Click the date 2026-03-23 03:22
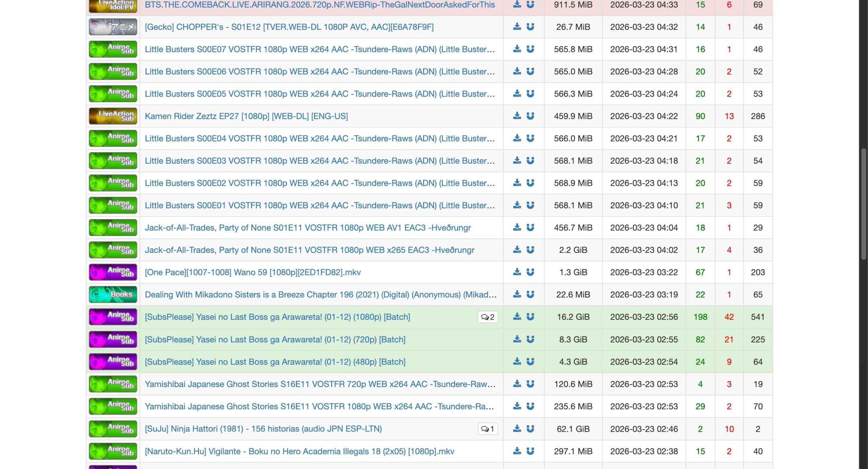This screenshot has height=469, width=868. [x=644, y=272]
